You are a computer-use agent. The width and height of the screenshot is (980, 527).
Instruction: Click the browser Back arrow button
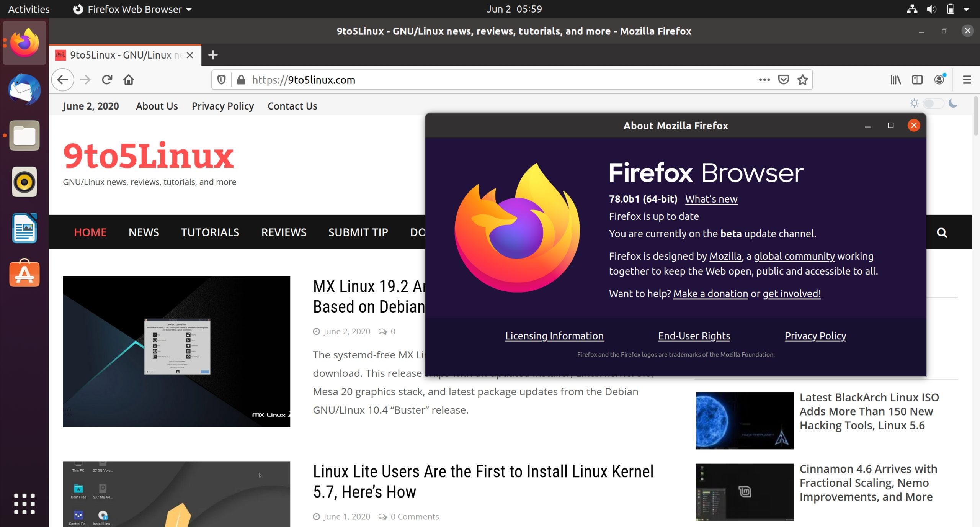[x=62, y=80]
